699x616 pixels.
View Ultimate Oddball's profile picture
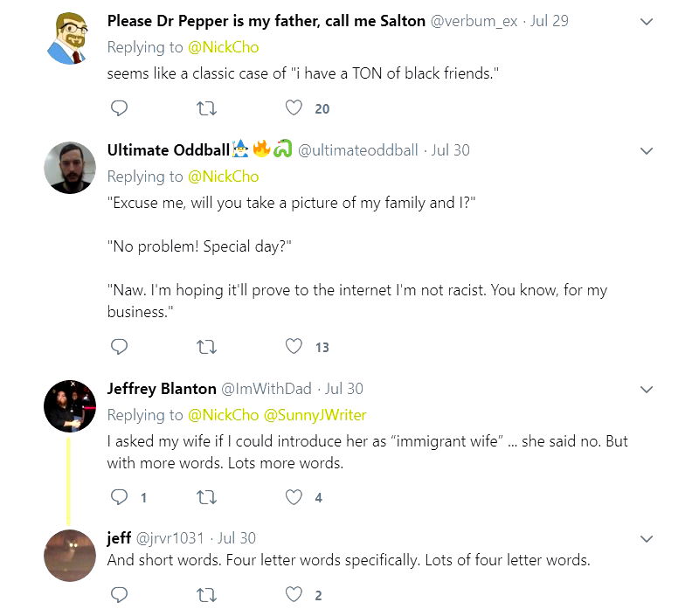click(70, 168)
